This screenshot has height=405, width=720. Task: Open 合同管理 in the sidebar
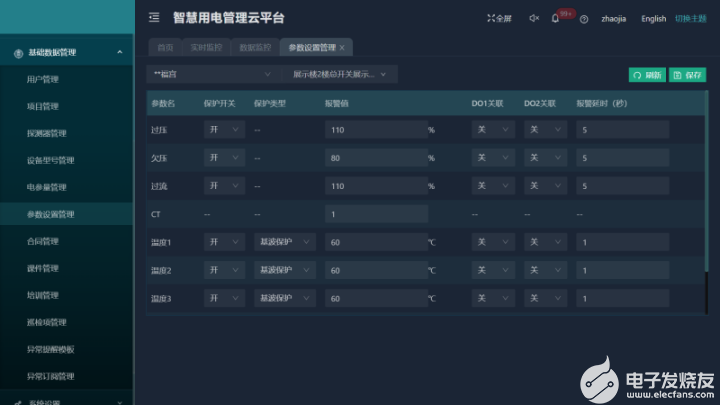click(x=43, y=242)
